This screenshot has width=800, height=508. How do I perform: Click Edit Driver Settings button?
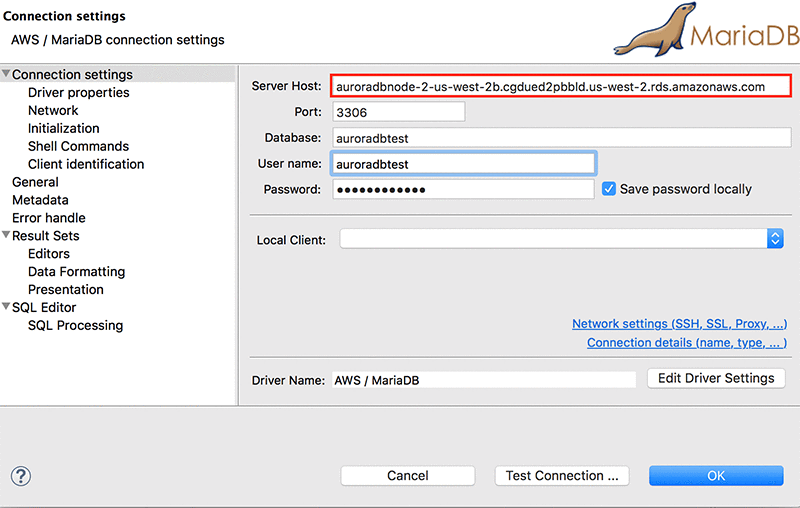point(716,378)
